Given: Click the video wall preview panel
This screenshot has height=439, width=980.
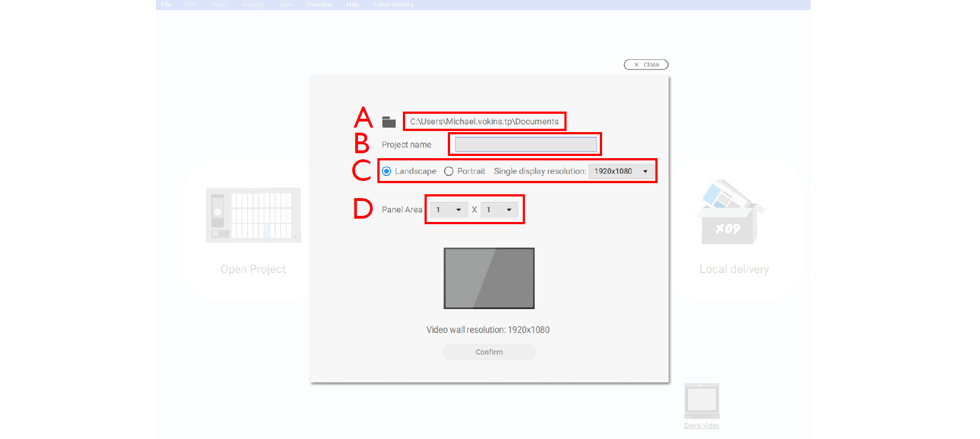Looking at the screenshot, I should point(489,278).
